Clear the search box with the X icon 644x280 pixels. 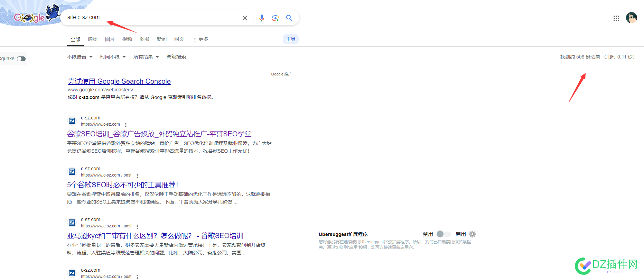(x=245, y=18)
